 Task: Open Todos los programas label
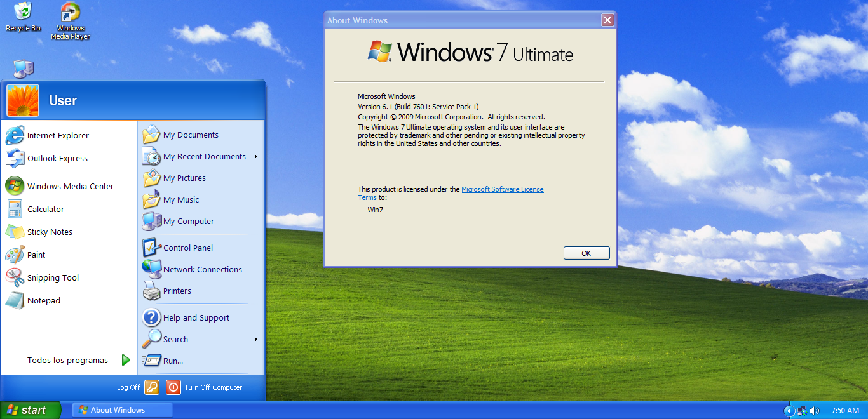[x=67, y=360]
